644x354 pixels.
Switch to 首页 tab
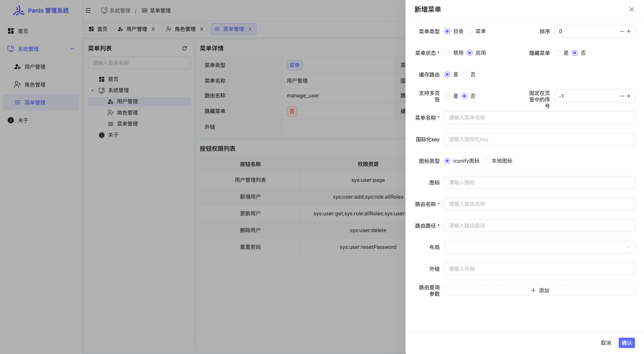pyautogui.click(x=98, y=29)
